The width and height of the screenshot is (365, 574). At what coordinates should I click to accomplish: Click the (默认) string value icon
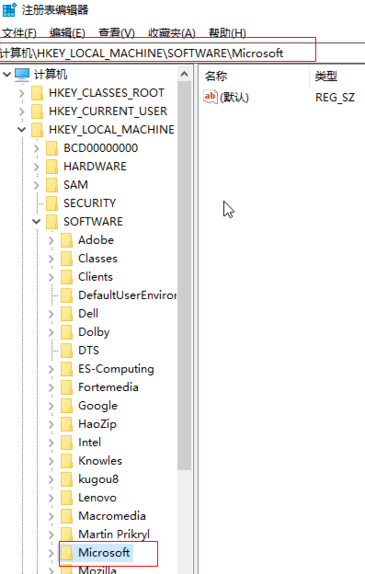(x=210, y=97)
